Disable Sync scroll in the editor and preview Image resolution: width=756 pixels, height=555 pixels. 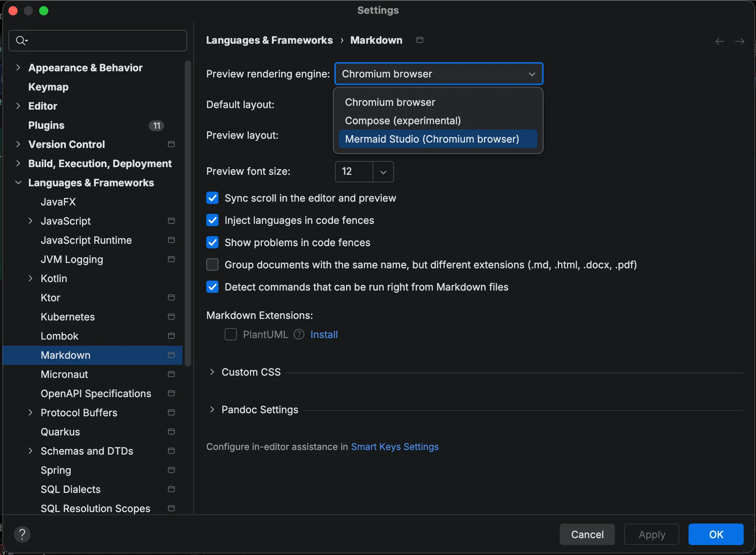pos(212,198)
